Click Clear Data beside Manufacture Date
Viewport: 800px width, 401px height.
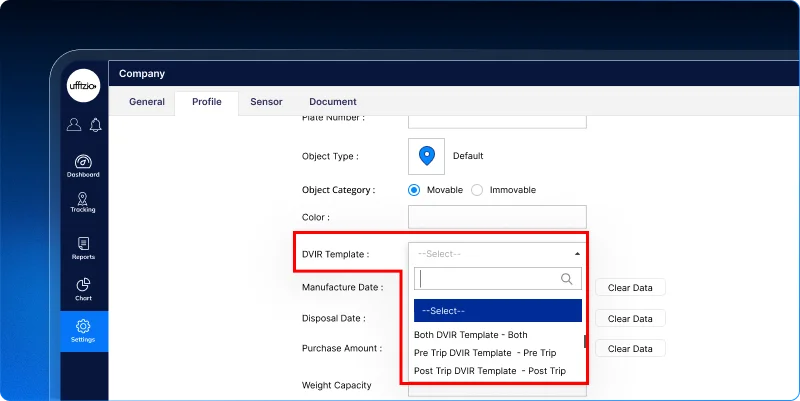(x=630, y=288)
